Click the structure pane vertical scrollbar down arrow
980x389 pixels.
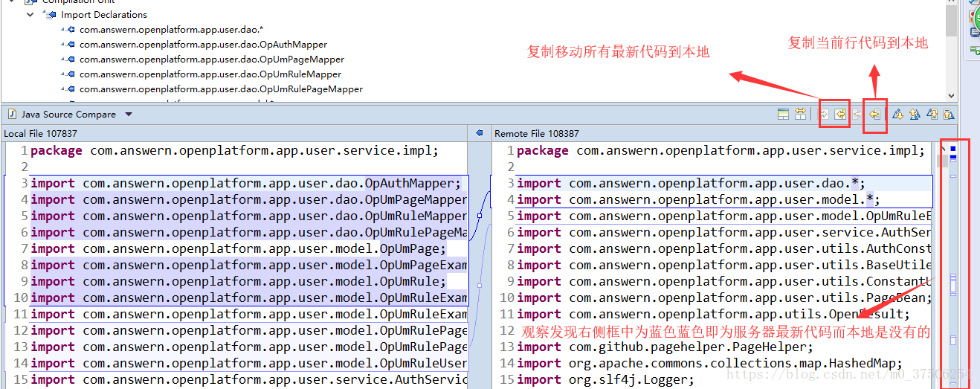coord(951,97)
